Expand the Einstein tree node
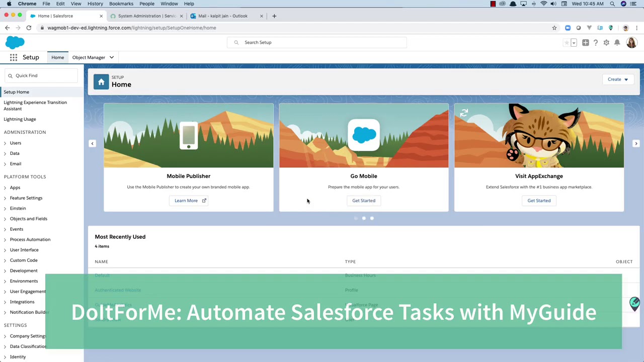 [x=5, y=209]
